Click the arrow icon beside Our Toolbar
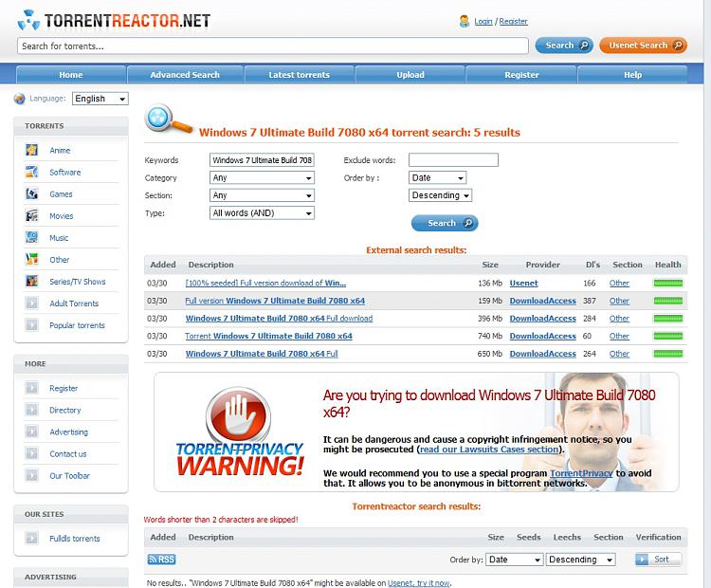 tap(31, 475)
